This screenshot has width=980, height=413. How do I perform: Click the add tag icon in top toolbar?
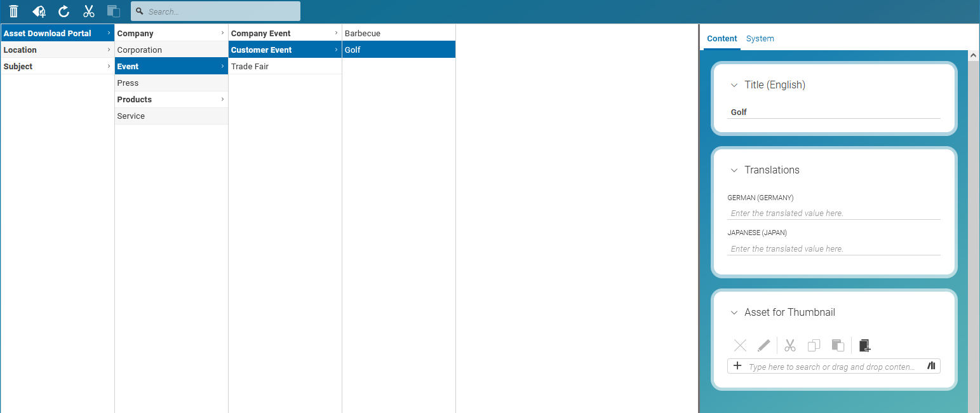tap(39, 11)
